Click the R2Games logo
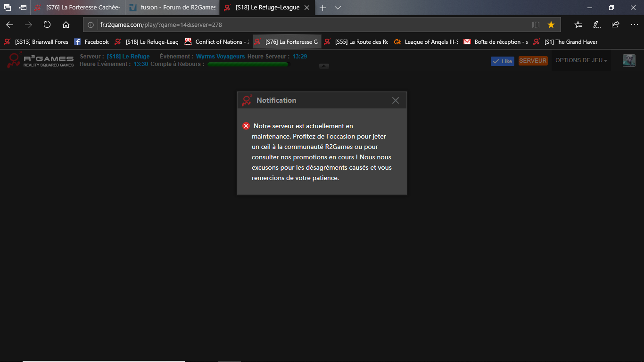This screenshot has height=362, width=644. pos(41,60)
